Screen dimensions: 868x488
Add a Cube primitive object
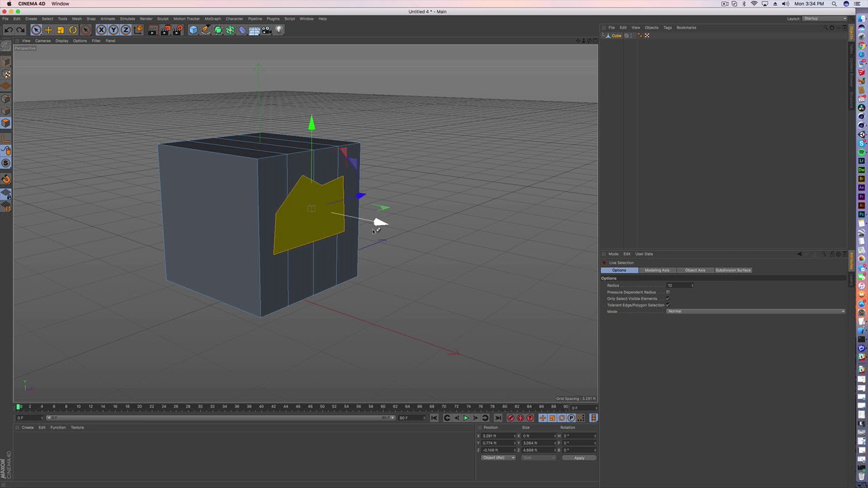tap(193, 30)
